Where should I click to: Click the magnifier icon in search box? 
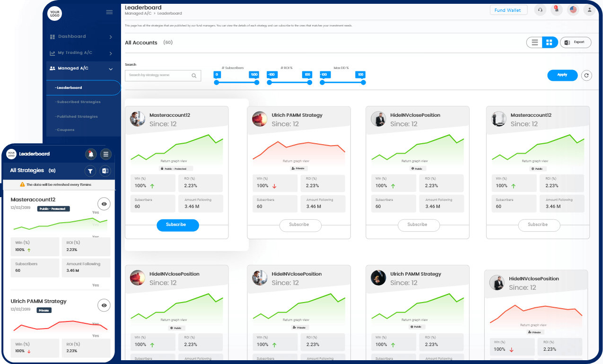click(x=194, y=76)
